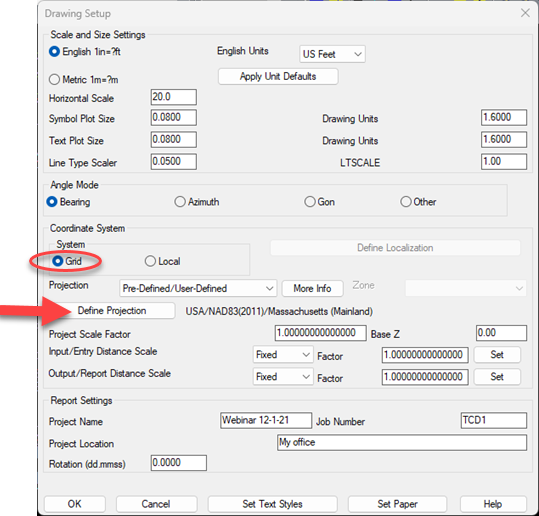Edit the Horizontal Scale field
This screenshot has height=516, width=539.
[174, 97]
